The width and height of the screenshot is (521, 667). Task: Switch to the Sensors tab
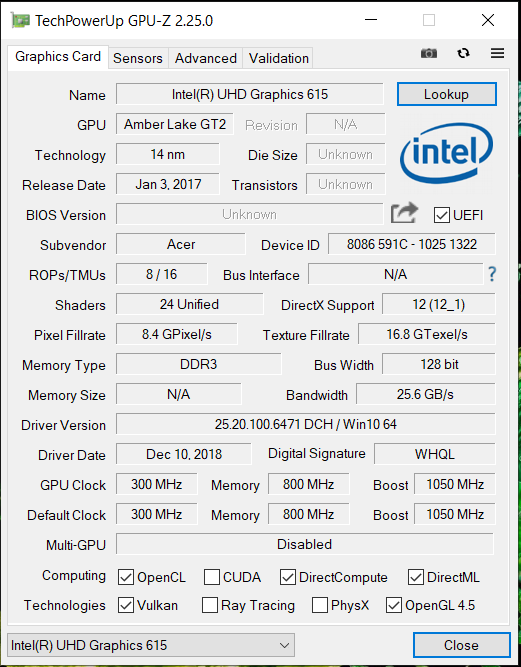pyautogui.click(x=138, y=58)
